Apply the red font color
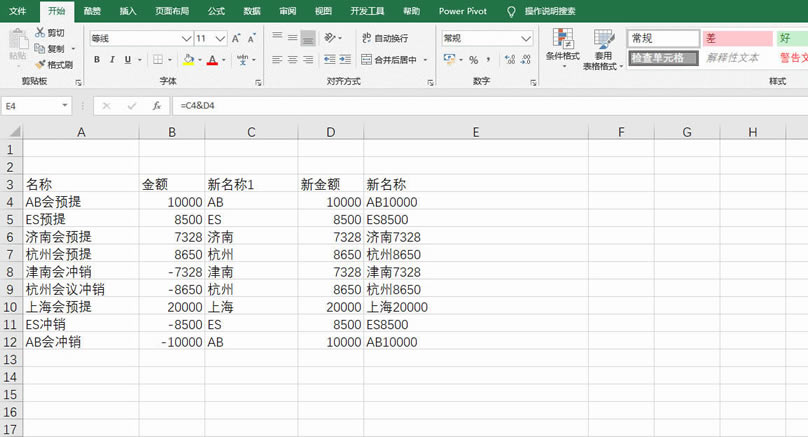Viewport: 808px width, 437px height. [x=212, y=60]
